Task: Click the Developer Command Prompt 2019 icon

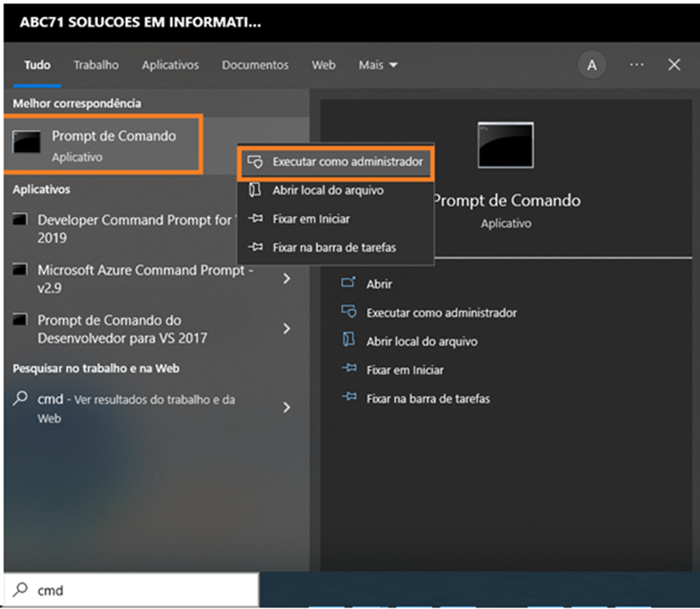Action: coord(20,219)
